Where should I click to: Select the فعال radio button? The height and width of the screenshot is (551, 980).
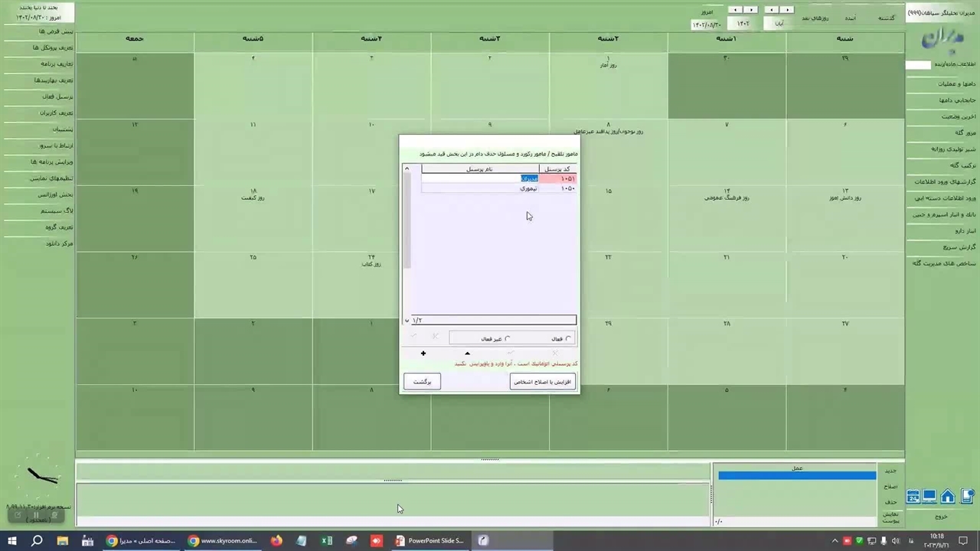pos(568,339)
